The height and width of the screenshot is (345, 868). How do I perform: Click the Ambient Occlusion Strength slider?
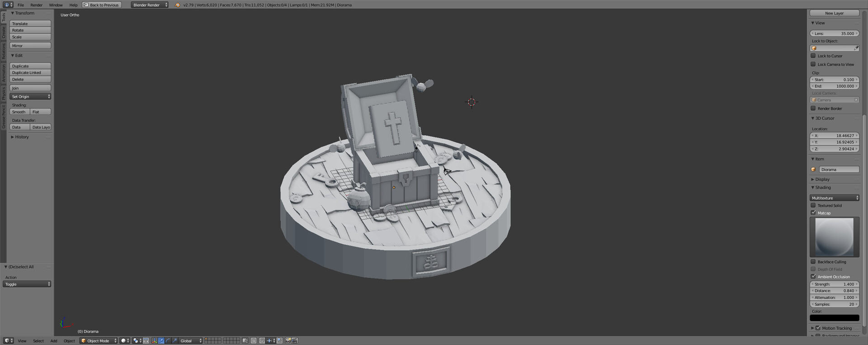pos(835,284)
